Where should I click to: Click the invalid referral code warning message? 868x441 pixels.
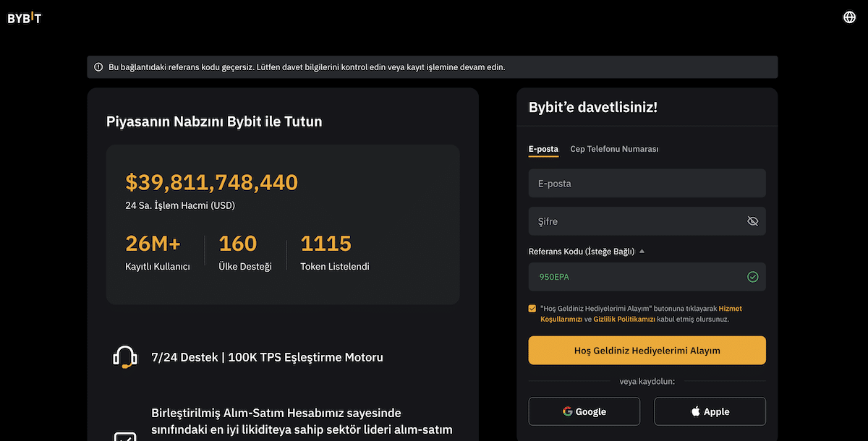pos(307,67)
